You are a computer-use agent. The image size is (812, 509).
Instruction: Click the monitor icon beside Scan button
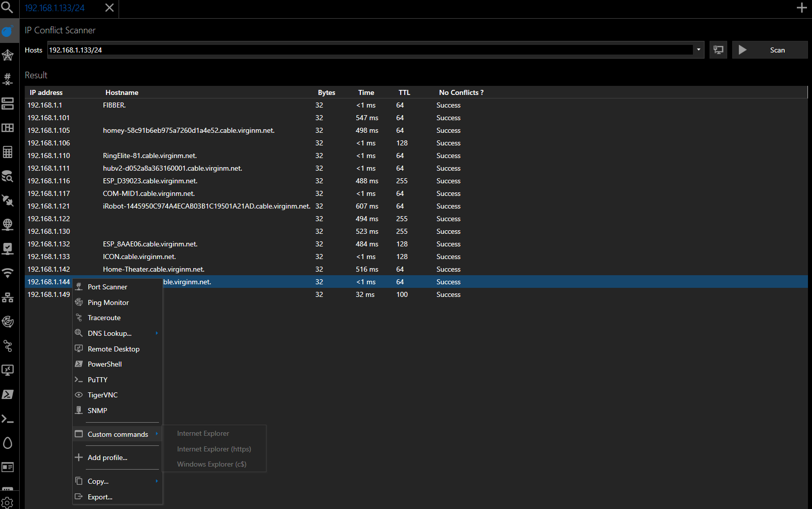click(x=718, y=50)
